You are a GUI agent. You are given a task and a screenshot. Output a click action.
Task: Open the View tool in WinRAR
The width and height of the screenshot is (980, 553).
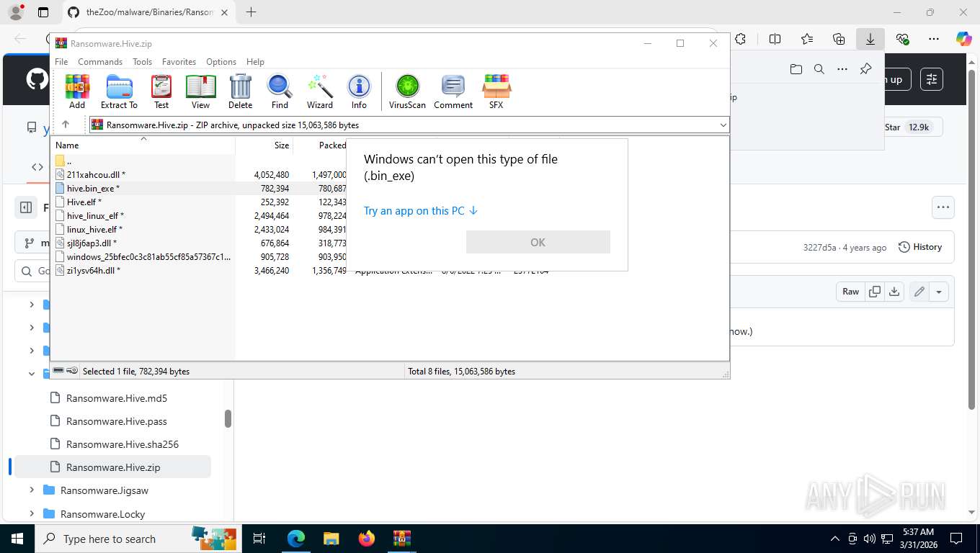click(x=200, y=91)
